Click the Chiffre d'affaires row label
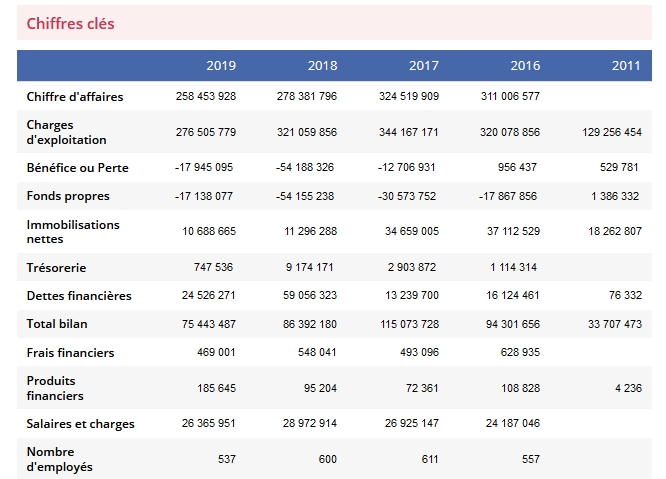666x479 pixels. 75,96
